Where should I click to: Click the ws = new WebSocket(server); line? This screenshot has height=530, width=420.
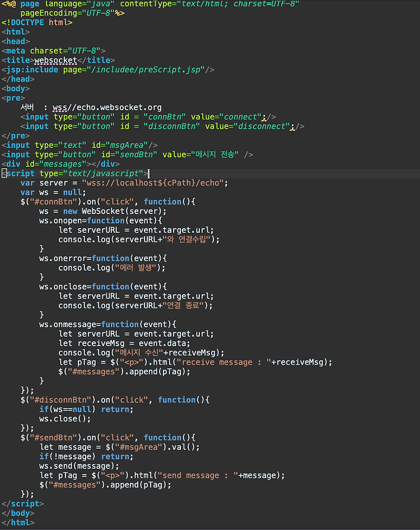103,212
